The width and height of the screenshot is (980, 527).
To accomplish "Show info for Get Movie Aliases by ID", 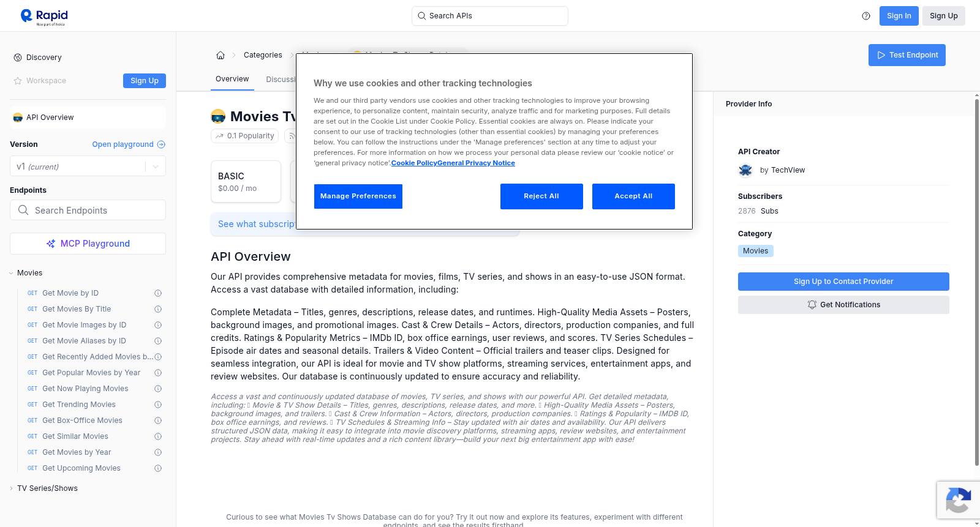I will click(158, 341).
